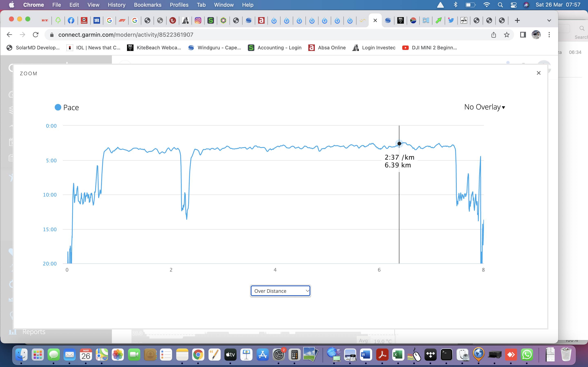Expand the Chrome tab list chevron
Screen dimensions: 588x367
[549, 20]
